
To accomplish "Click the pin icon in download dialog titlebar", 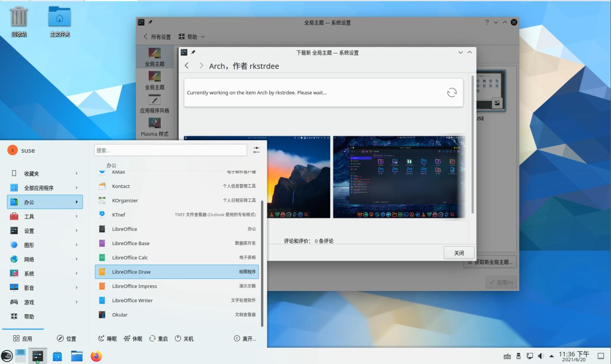I will tap(193, 52).
